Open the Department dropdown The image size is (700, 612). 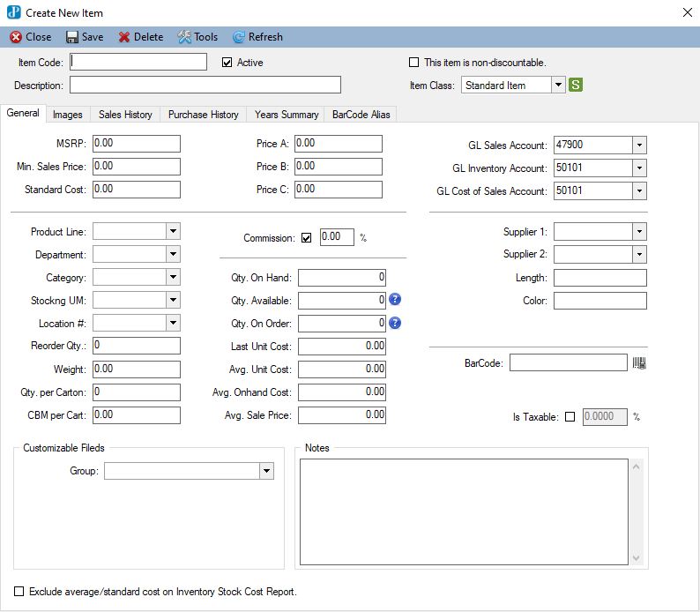click(x=173, y=255)
